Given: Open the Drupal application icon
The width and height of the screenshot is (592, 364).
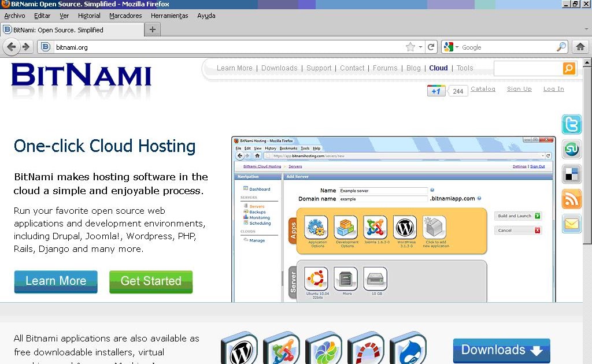Looking at the screenshot, I should 408,349.
